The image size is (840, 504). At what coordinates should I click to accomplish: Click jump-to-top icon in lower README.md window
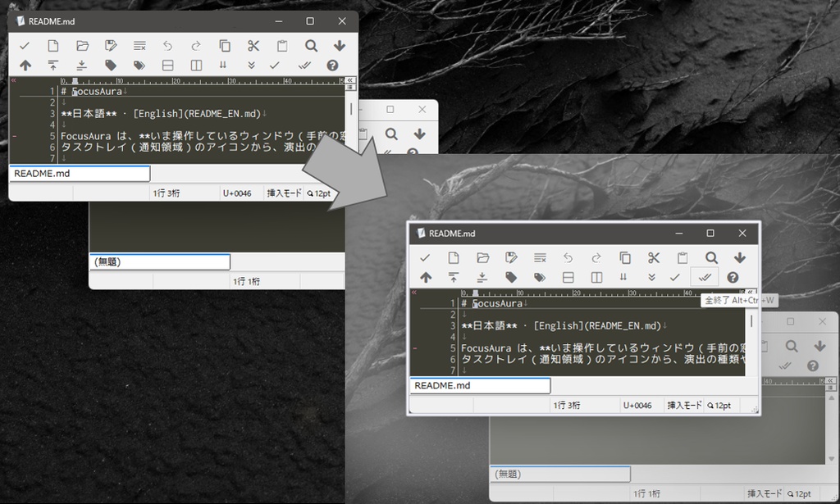[453, 277]
